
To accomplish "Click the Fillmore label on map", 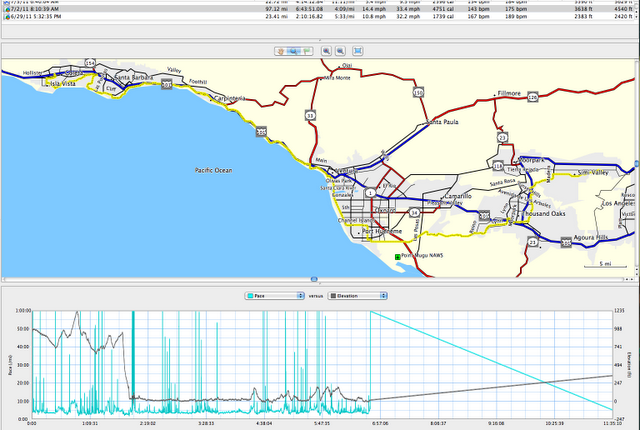I will click(x=509, y=93).
